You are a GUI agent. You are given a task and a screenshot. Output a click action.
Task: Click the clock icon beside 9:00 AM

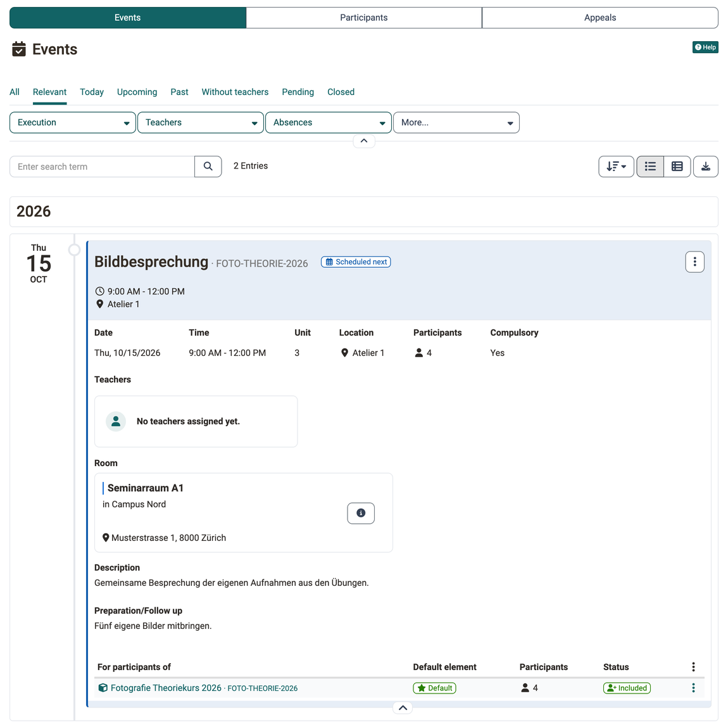[99, 291]
